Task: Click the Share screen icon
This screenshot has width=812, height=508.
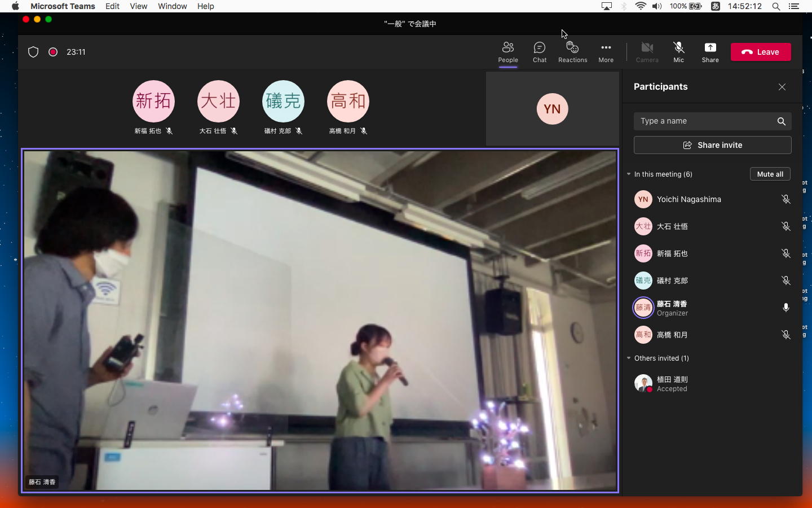Action: 710,51
